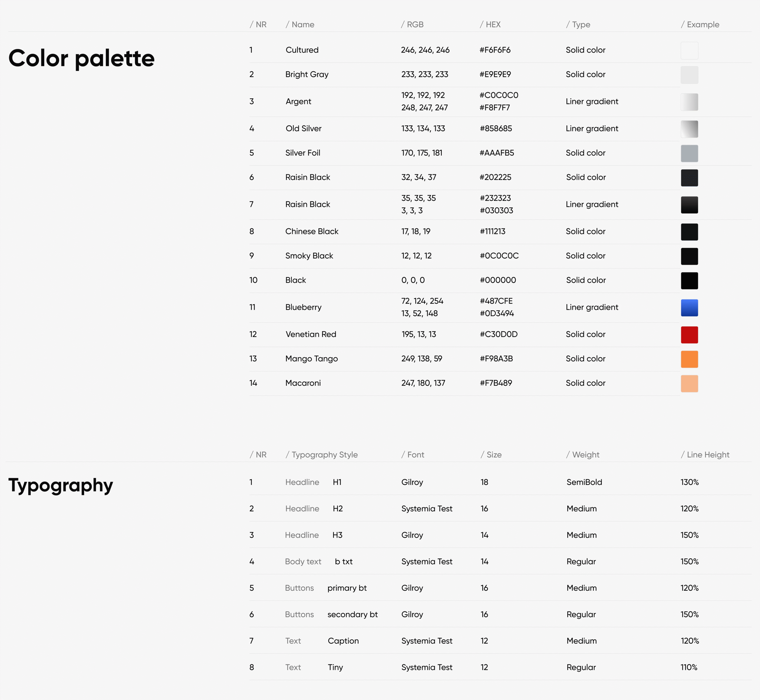Select the secondary bt typography style
This screenshot has height=700, width=760.
[352, 614]
